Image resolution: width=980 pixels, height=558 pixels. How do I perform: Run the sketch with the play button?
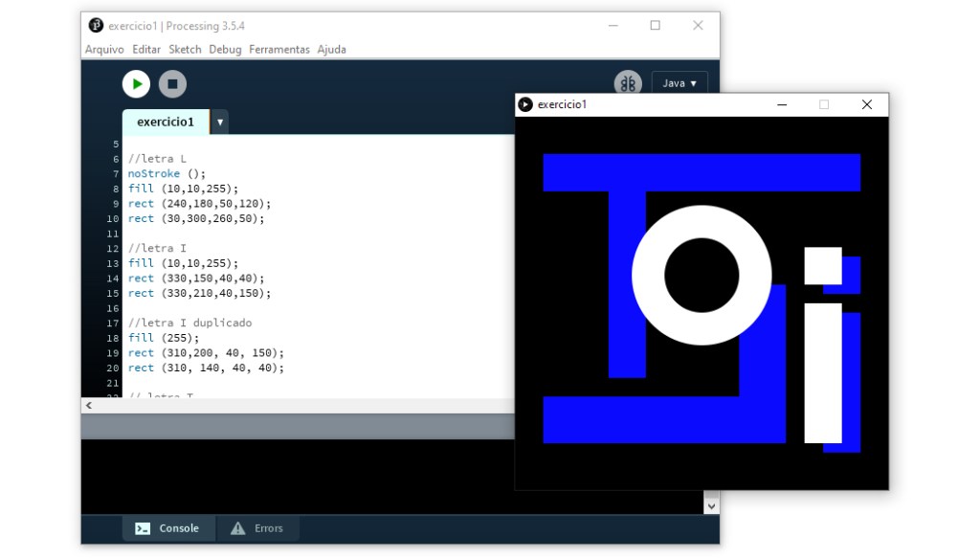point(136,84)
